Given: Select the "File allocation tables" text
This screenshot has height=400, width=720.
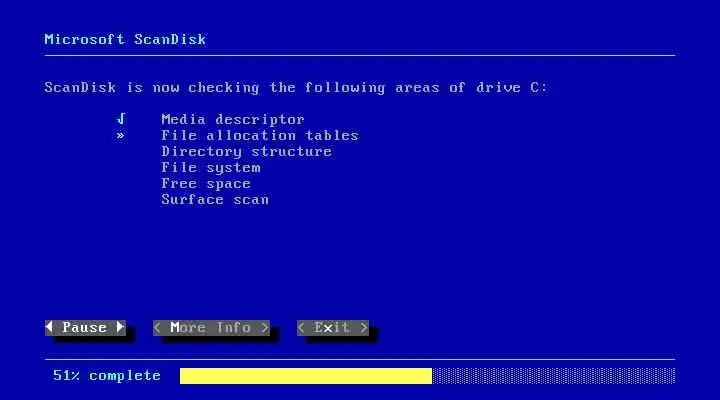Looking at the screenshot, I should click(260, 135).
